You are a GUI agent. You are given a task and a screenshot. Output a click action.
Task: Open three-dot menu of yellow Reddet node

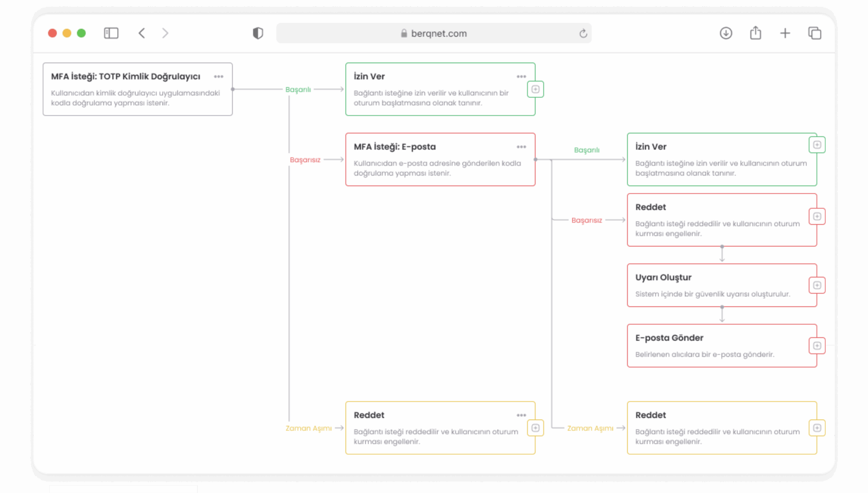click(x=521, y=415)
